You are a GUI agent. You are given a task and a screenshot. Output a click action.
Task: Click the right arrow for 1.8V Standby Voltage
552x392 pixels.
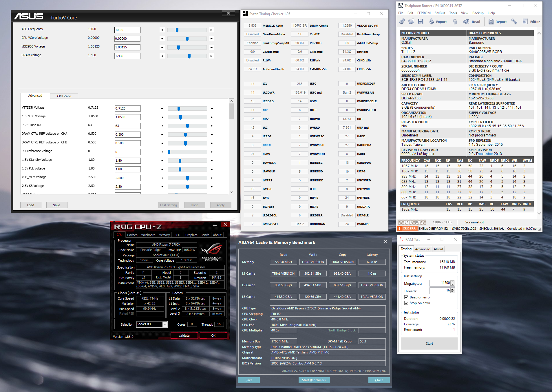[212, 161]
